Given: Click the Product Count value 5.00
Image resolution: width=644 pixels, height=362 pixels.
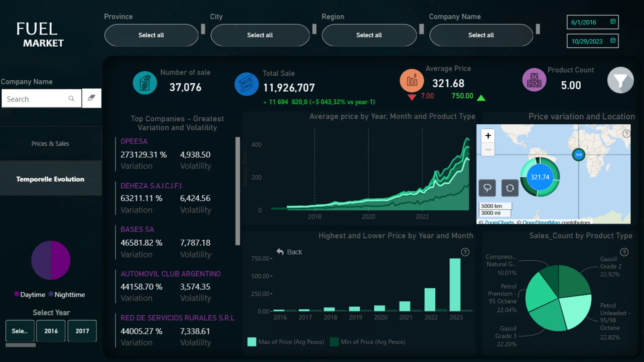Looking at the screenshot, I should click(x=571, y=85).
